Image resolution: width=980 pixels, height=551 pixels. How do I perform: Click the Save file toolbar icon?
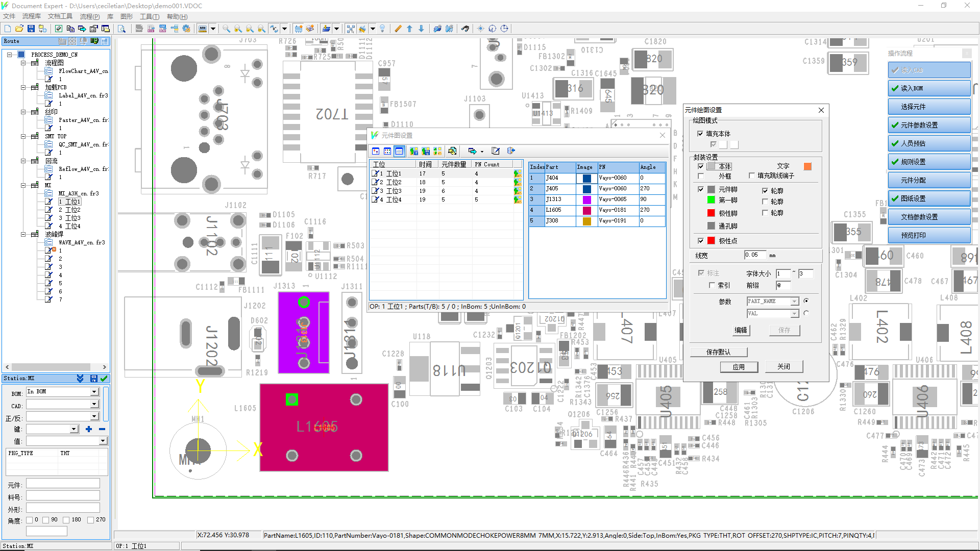(x=31, y=29)
